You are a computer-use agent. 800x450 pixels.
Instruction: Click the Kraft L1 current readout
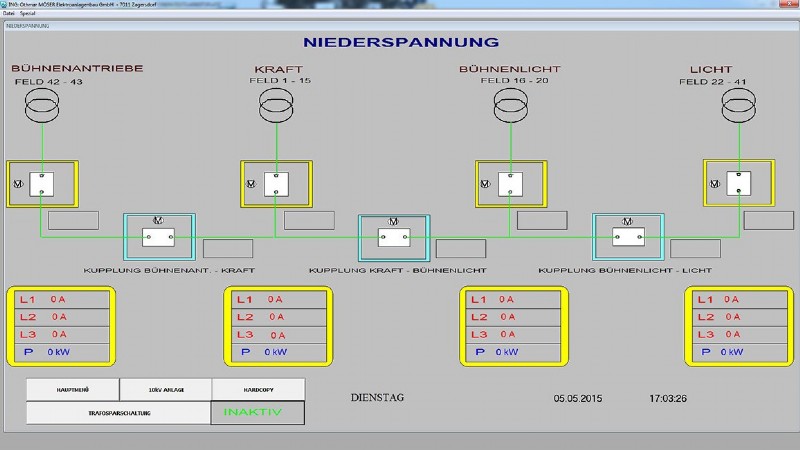coord(277,299)
